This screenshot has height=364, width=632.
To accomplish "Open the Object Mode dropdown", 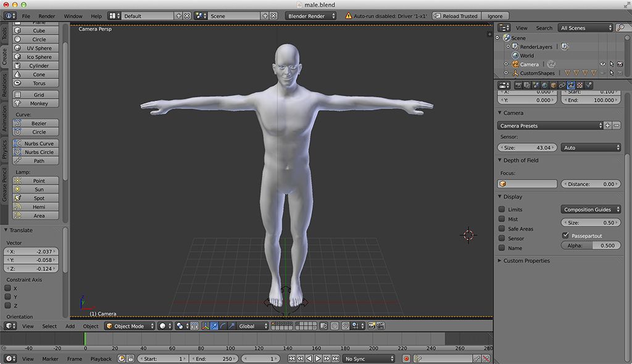I will pos(129,326).
